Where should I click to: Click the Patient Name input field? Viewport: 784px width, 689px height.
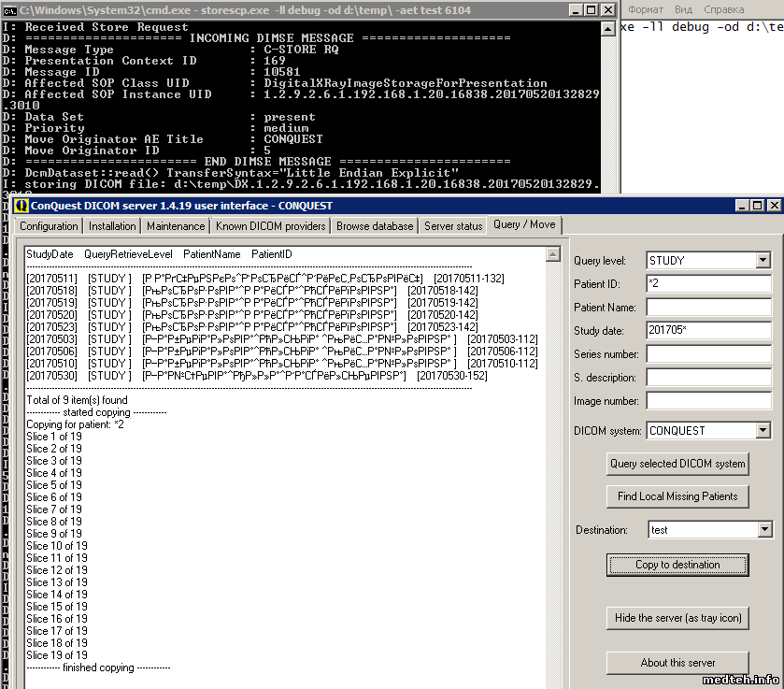[x=708, y=308]
